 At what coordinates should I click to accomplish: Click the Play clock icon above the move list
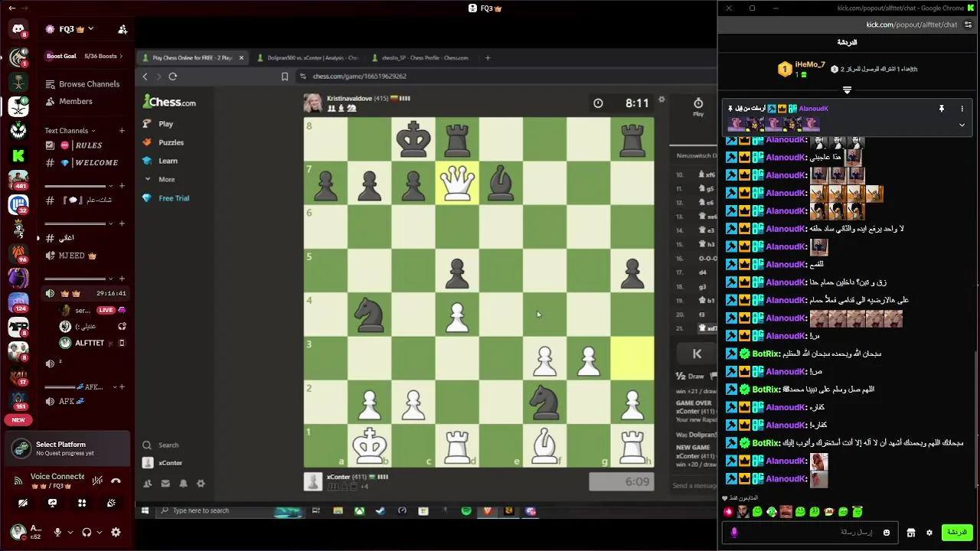click(x=698, y=106)
